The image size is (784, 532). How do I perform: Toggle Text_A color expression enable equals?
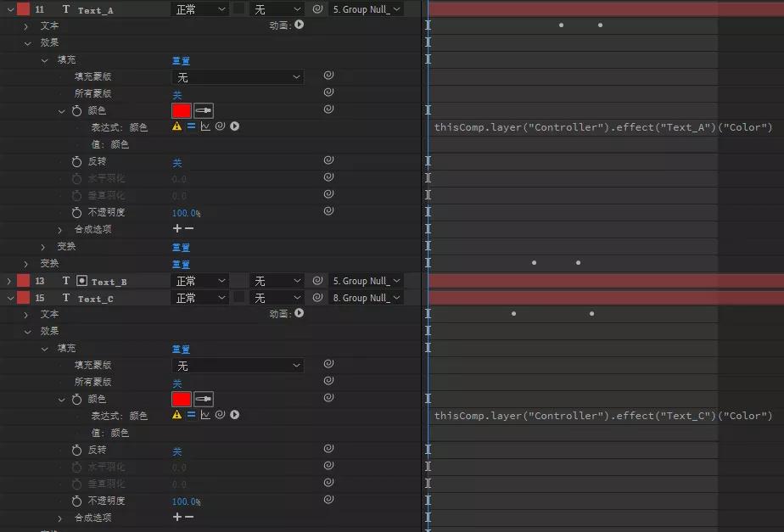click(x=191, y=126)
